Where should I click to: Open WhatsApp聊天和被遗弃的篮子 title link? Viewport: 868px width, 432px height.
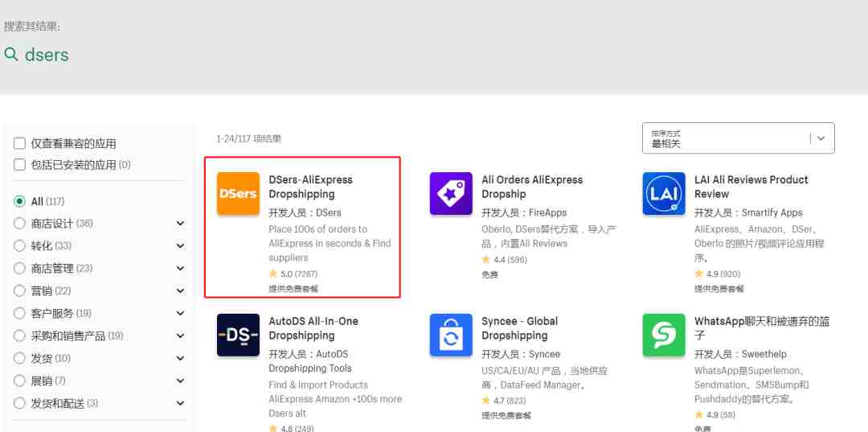pyautogui.click(x=762, y=328)
